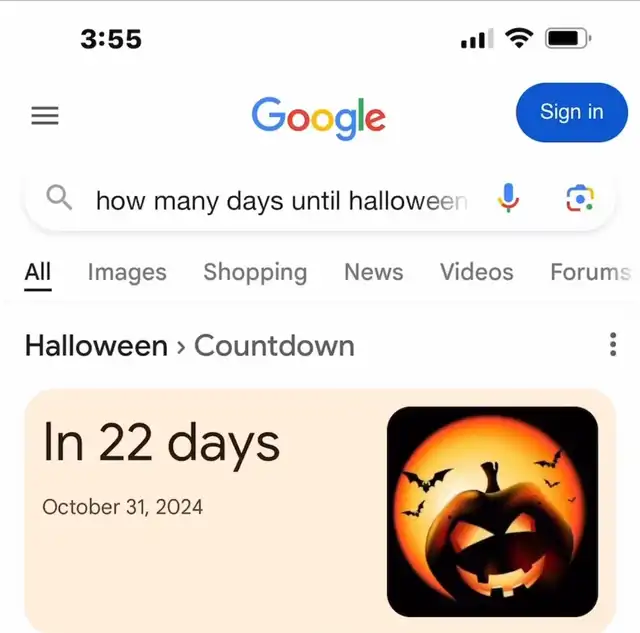Viewport: 640px width, 633px height.
Task: Open the three-dot options for countdown
Action: point(613,344)
